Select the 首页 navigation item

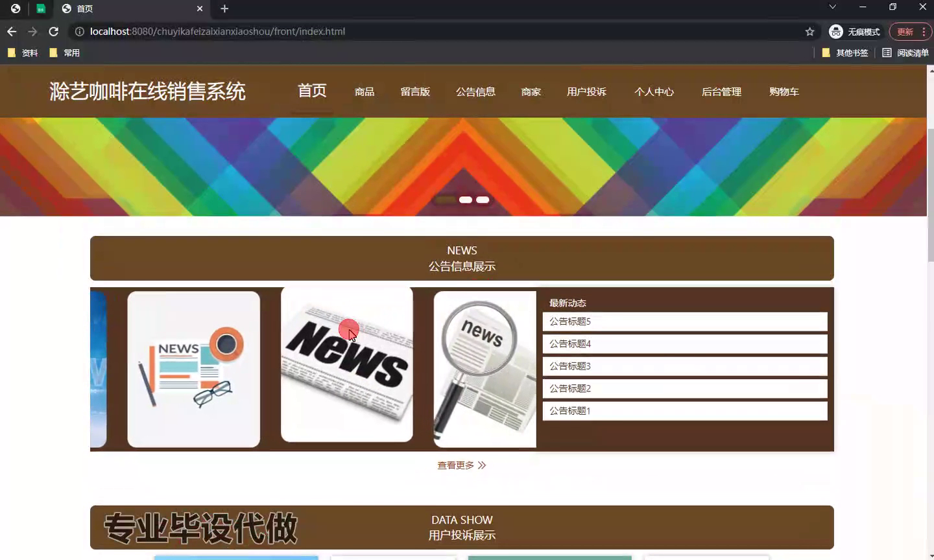tap(312, 91)
